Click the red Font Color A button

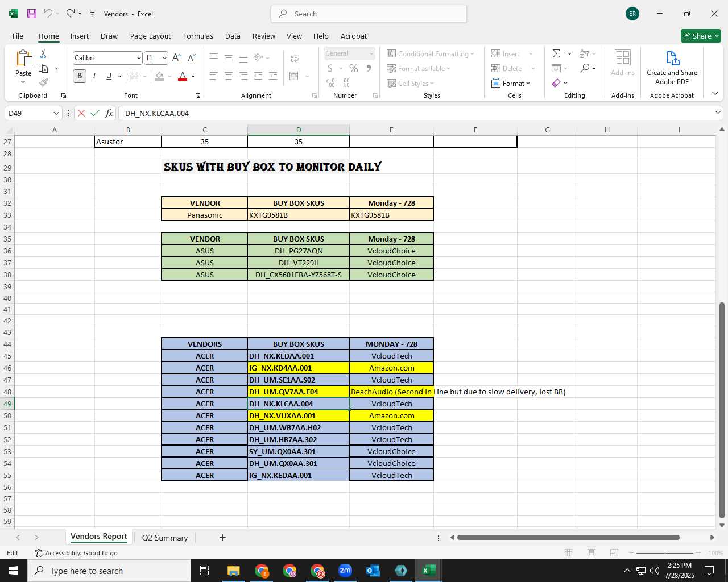pyautogui.click(x=183, y=76)
